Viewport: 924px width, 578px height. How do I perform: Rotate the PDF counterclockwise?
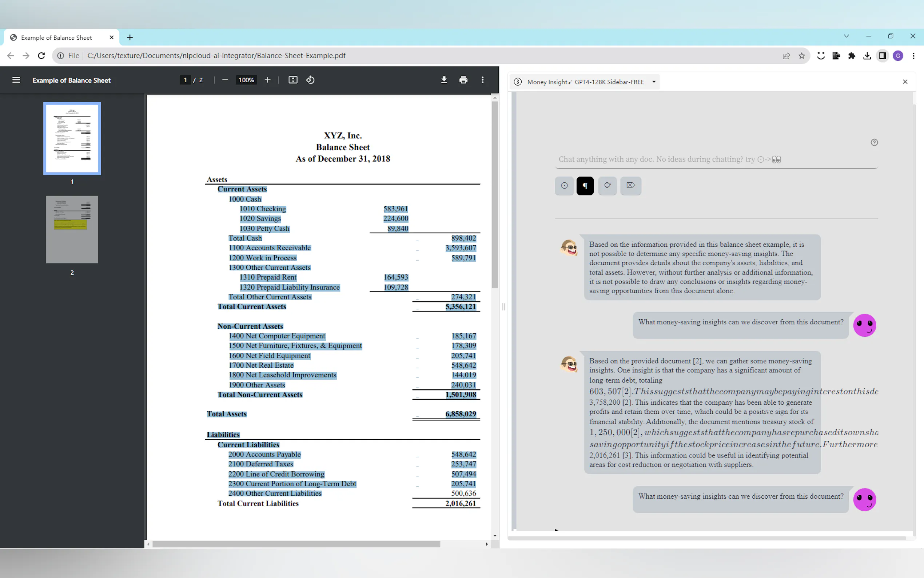coord(310,80)
